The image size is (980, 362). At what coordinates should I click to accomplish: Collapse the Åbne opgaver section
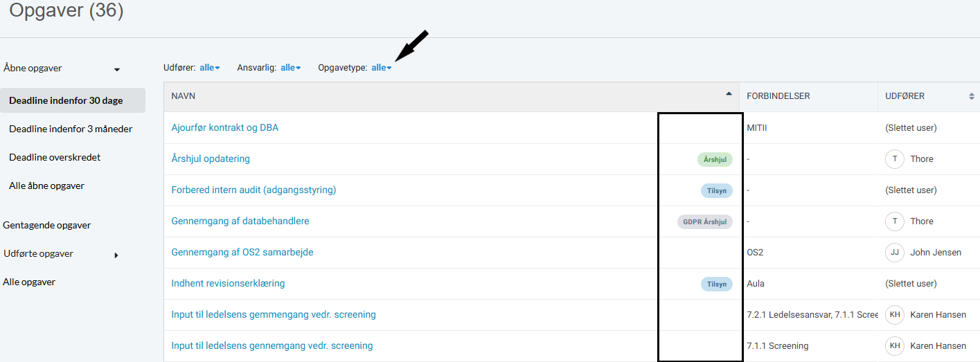pos(116,69)
